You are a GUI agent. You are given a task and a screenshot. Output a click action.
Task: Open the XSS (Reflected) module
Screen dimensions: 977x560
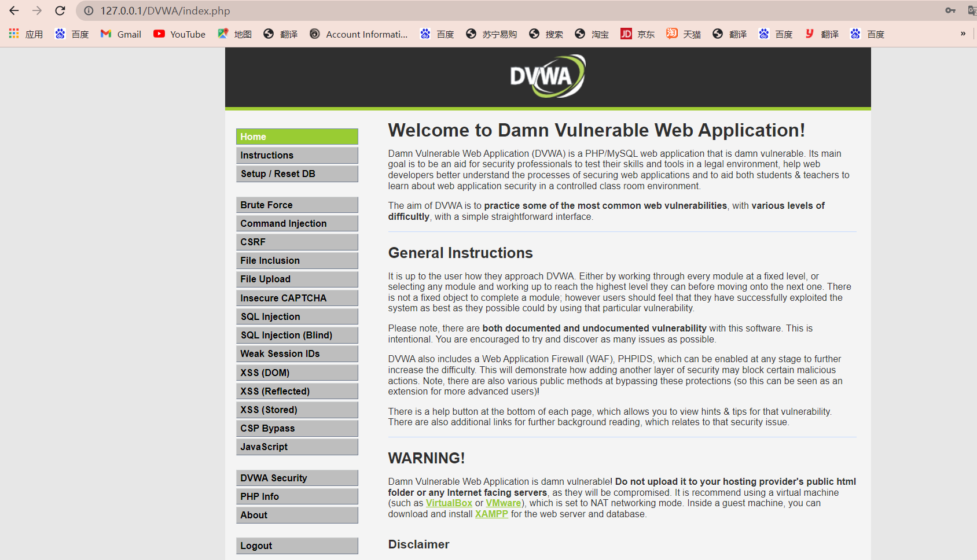pos(297,391)
